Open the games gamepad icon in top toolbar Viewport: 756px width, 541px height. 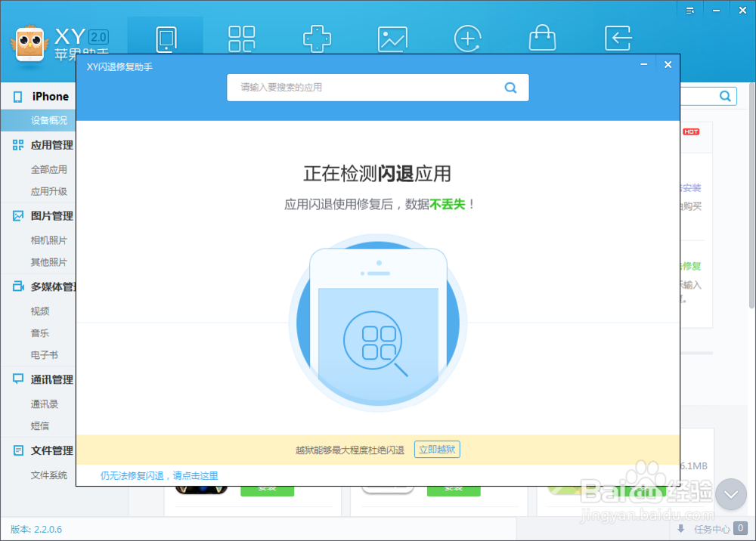coord(317,39)
